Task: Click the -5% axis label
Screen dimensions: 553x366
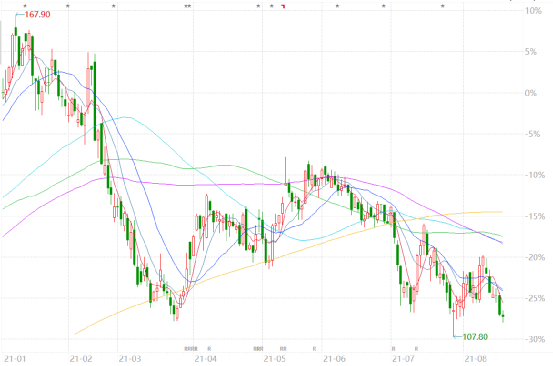Action: 533,134
